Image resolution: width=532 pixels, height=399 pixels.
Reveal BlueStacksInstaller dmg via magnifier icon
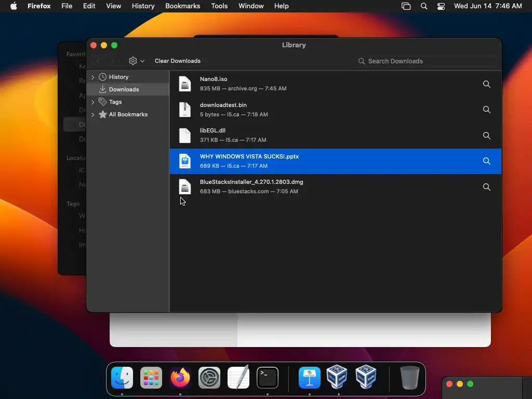tap(486, 187)
